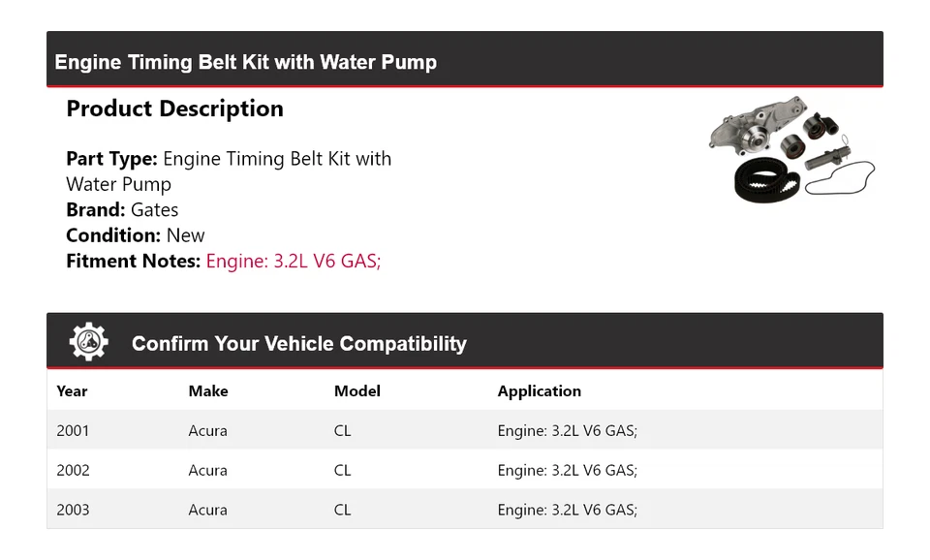This screenshot has height=560, width=930.
Task: Click the 2001 year cell
Action: click(73, 430)
